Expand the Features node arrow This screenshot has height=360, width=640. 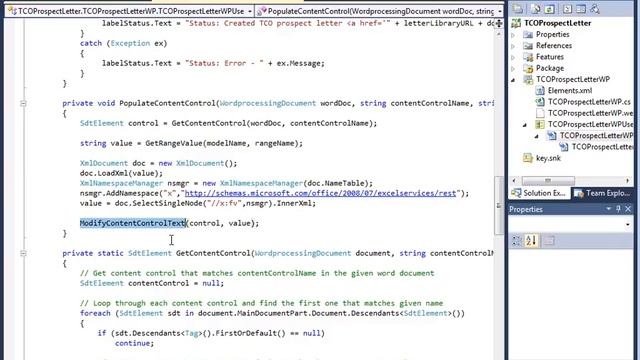[x=513, y=57]
